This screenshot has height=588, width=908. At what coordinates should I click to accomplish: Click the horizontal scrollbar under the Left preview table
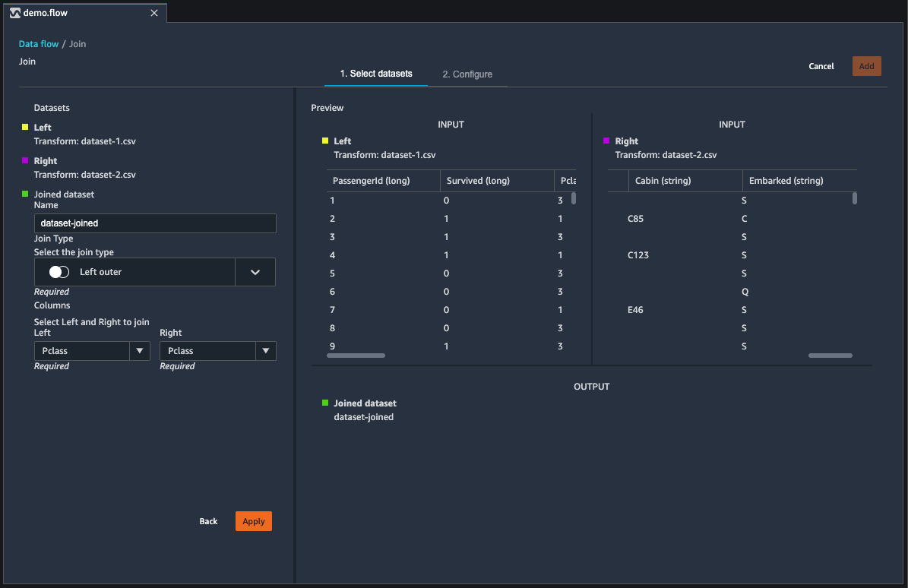[356, 355]
